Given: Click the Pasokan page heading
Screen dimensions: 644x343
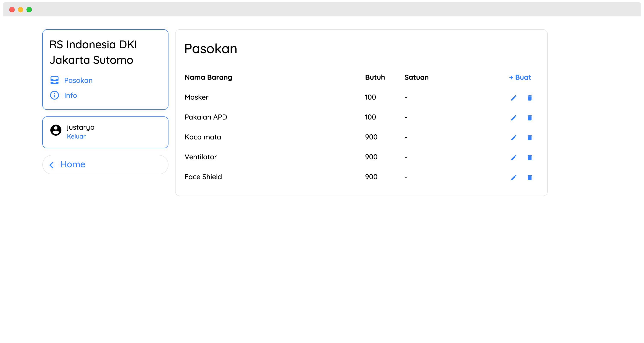Looking at the screenshot, I should [211, 48].
